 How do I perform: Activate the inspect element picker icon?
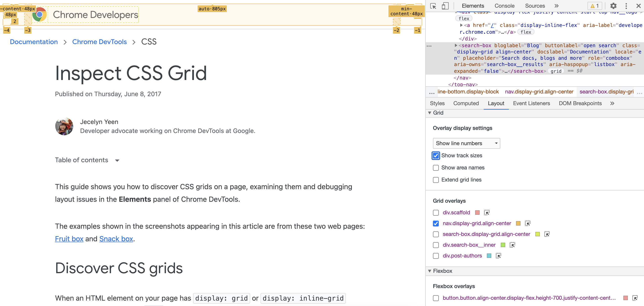pyautogui.click(x=433, y=6)
